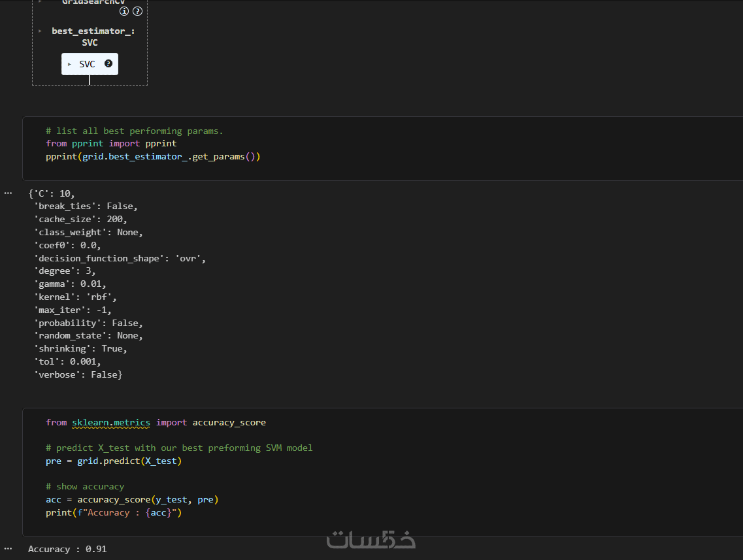The width and height of the screenshot is (743, 560).
Task: Click the '# list all best performing params.' comment
Action: 135,131
